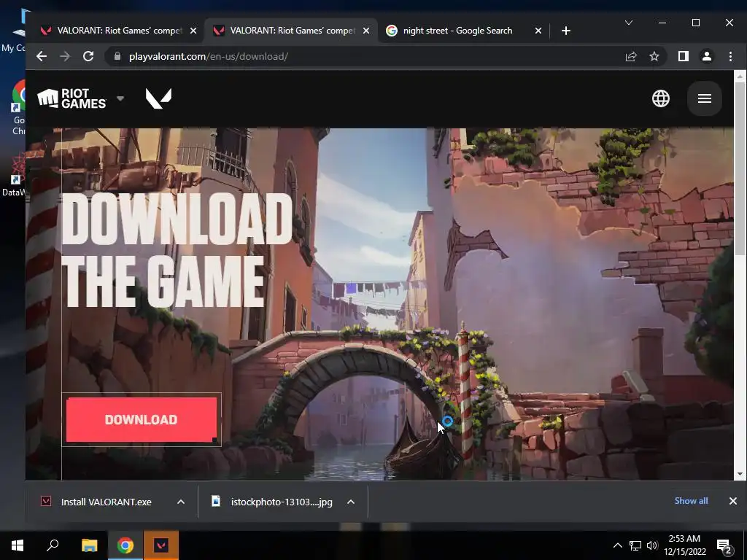Image resolution: width=747 pixels, height=560 pixels.
Task: Click Valorant installer icon in taskbar
Action: [x=161, y=545]
